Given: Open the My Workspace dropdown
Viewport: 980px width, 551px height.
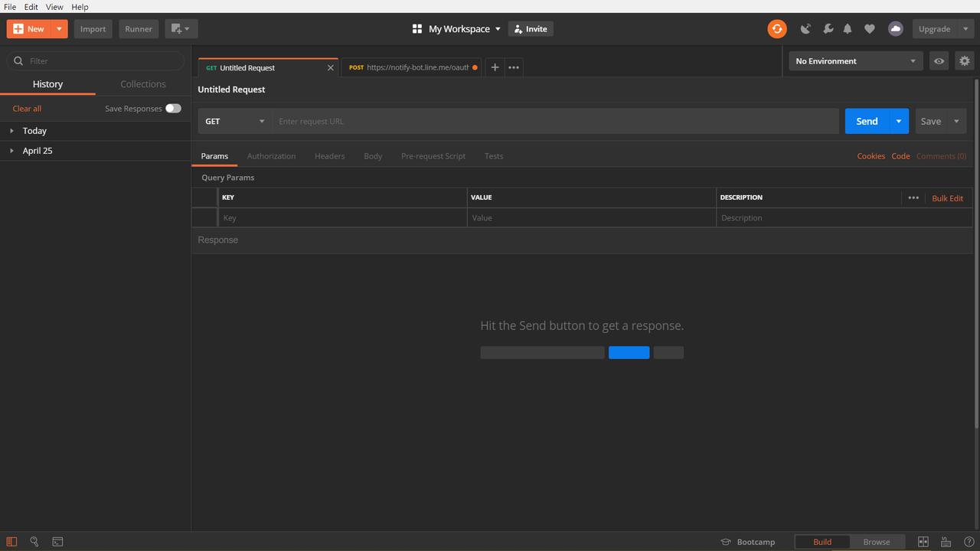Looking at the screenshot, I should point(465,29).
